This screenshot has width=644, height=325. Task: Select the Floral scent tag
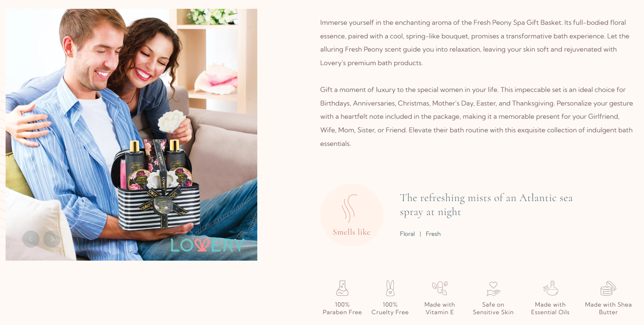tap(407, 234)
